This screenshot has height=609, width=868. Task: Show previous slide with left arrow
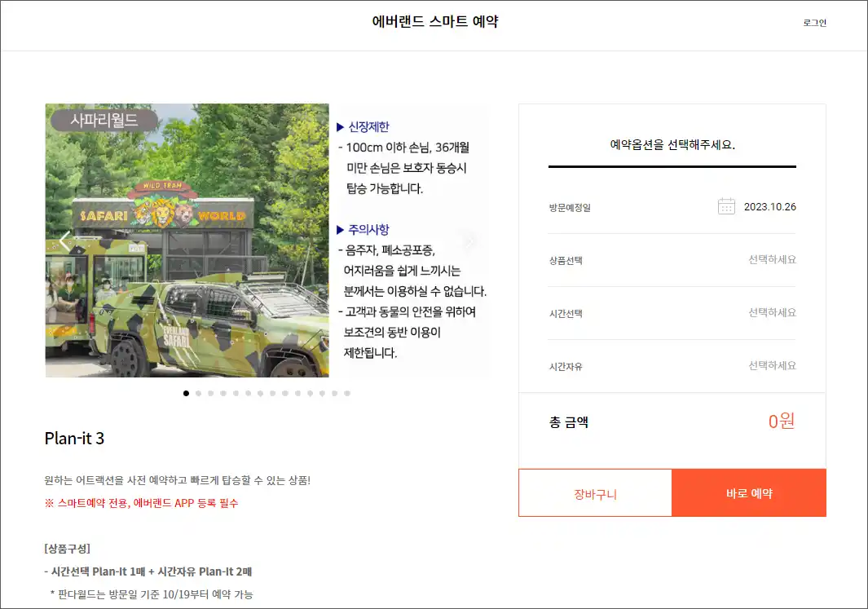point(65,241)
